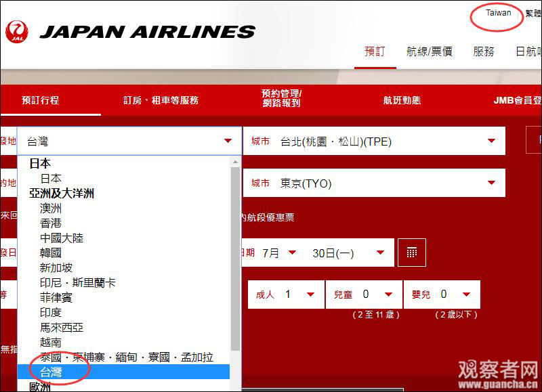
Task: Click the country list scrollbar thumb
Action: point(235,259)
